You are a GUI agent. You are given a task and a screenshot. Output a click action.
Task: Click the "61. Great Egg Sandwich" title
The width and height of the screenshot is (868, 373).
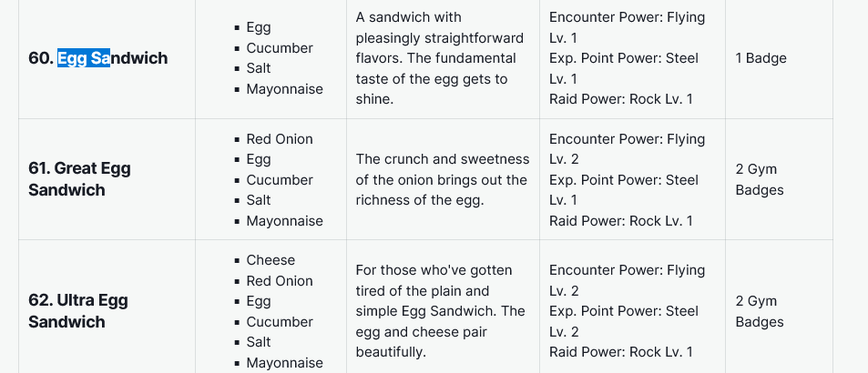(x=80, y=179)
